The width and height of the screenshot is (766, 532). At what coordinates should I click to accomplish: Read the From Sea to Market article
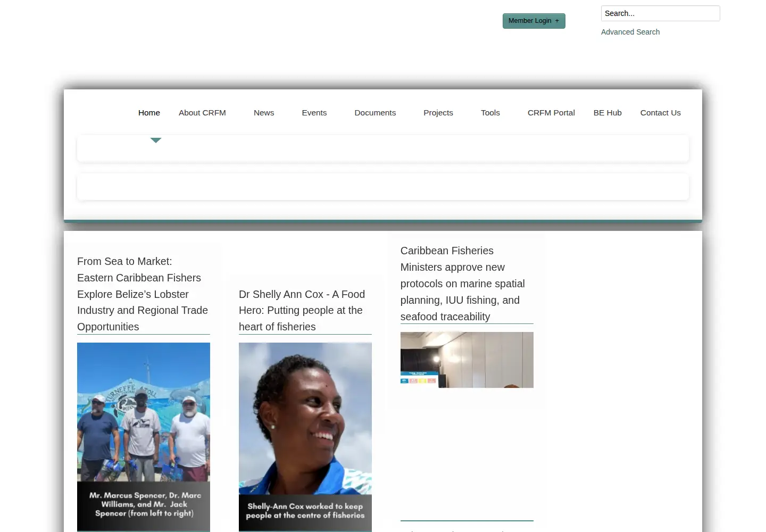(143, 294)
